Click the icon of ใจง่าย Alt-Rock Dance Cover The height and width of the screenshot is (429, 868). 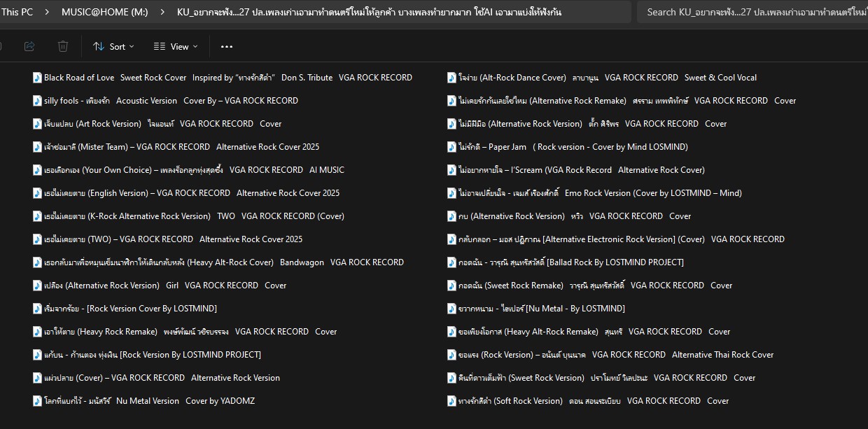451,78
